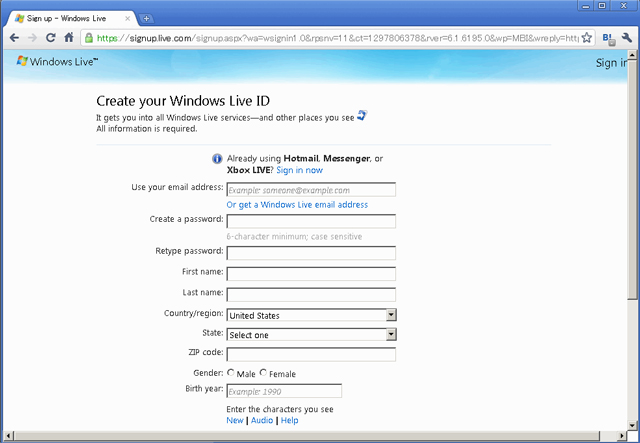Click the horizontal scrollbar left arrow
640x443 pixels.
pos(8,436)
